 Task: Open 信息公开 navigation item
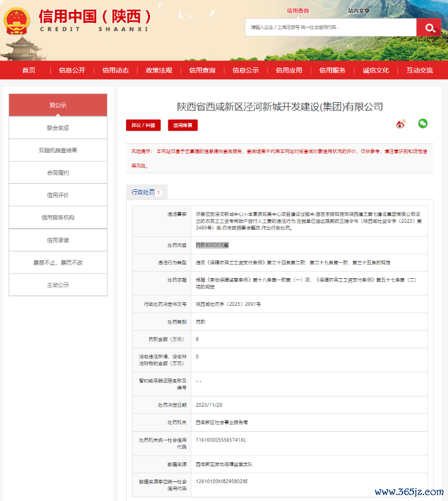(72, 70)
